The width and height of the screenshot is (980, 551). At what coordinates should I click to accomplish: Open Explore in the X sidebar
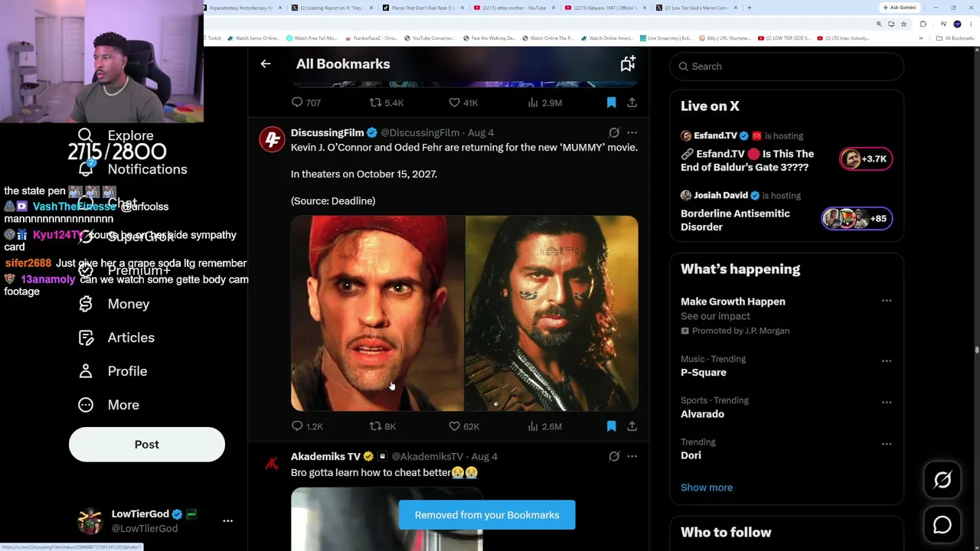click(x=116, y=136)
